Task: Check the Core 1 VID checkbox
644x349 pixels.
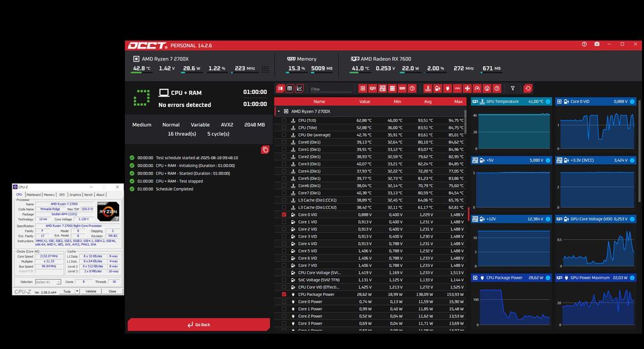Action: click(284, 222)
